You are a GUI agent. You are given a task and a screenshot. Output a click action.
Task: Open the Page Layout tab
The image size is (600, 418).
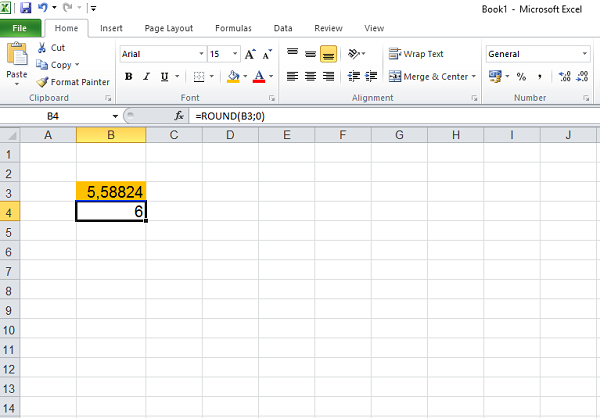tap(166, 28)
